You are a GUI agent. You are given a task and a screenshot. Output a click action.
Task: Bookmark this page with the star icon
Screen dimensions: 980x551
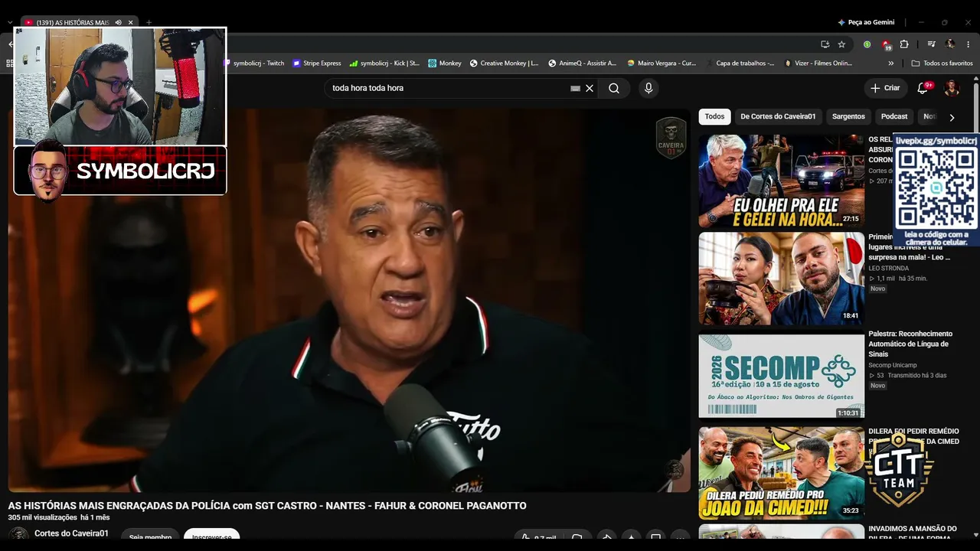pos(841,44)
